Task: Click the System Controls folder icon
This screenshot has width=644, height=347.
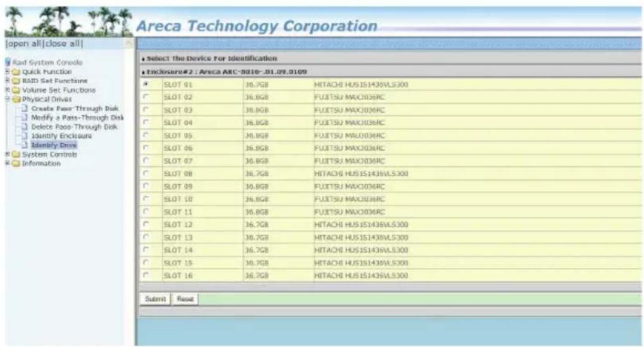Action: coord(16,155)
